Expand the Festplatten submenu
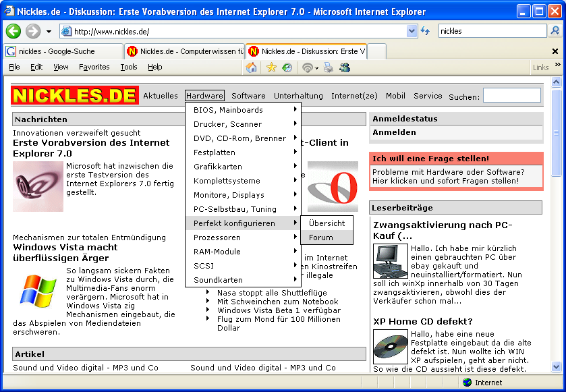Image resolution: width=566 pixels, height=392 pixels. point(243,152)
